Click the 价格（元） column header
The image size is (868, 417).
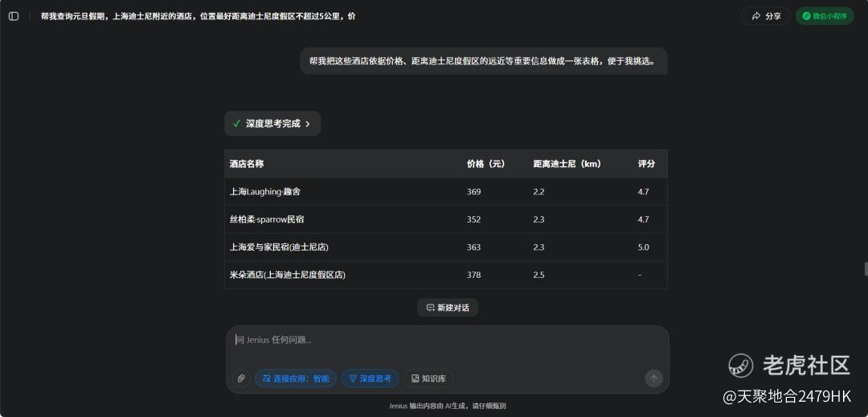click(x=486, y=164)
